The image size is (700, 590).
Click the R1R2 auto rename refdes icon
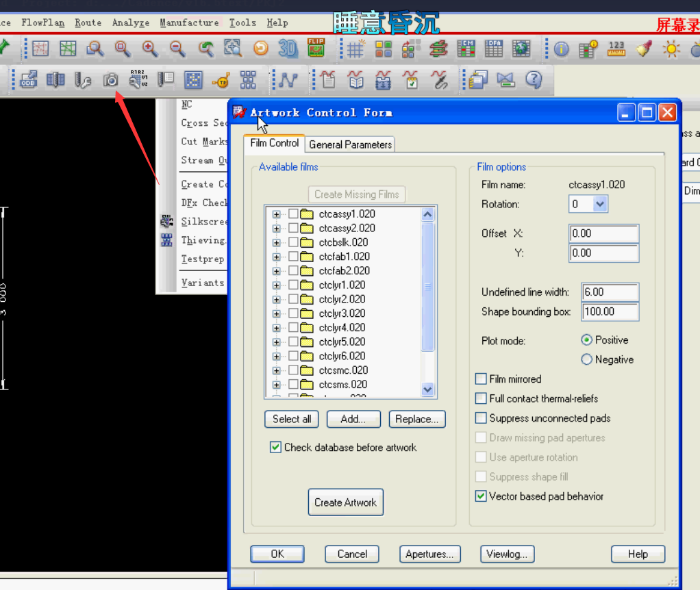(138, 79)
